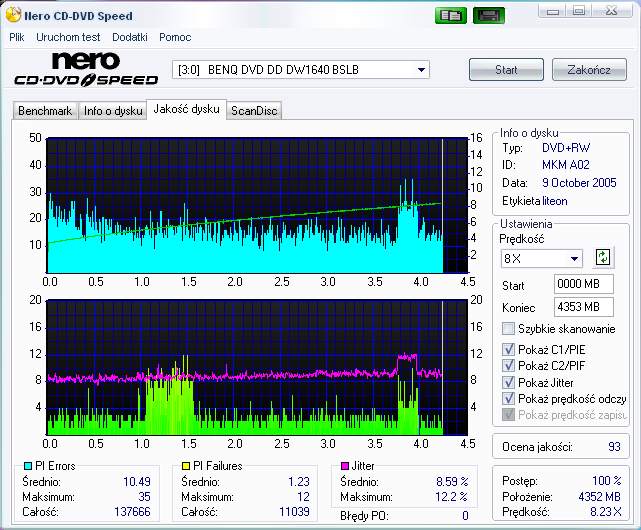Switch to the Benchmark tab
The height and width of the screenshot is (530, 641).
tap(45, 111)
